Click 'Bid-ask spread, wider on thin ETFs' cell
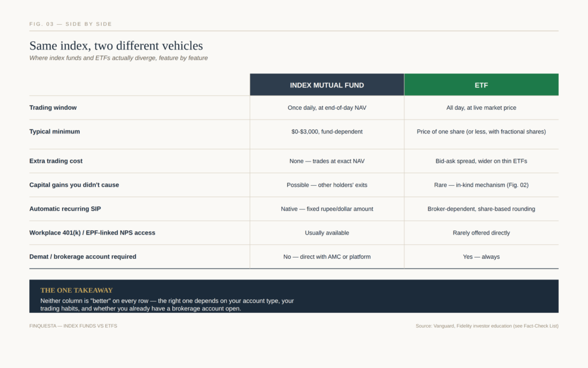Screen dimensions: 588x368 [482, 161]
